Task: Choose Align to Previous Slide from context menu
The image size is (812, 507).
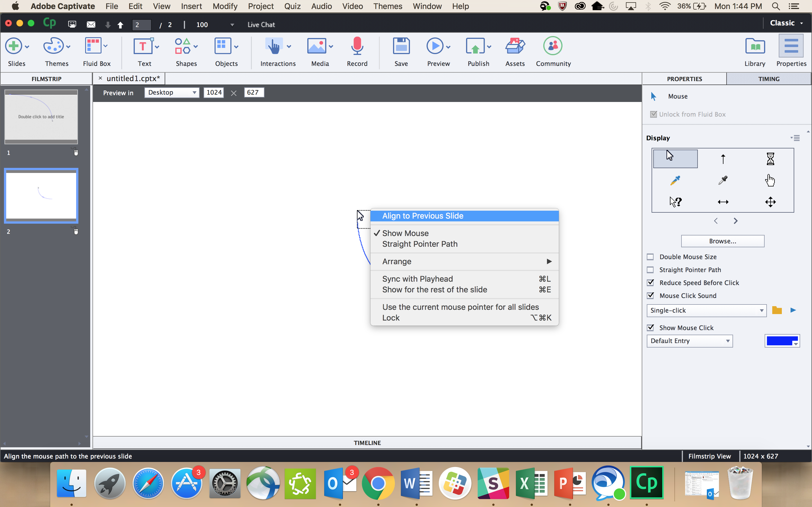Action: pos(423,215)
